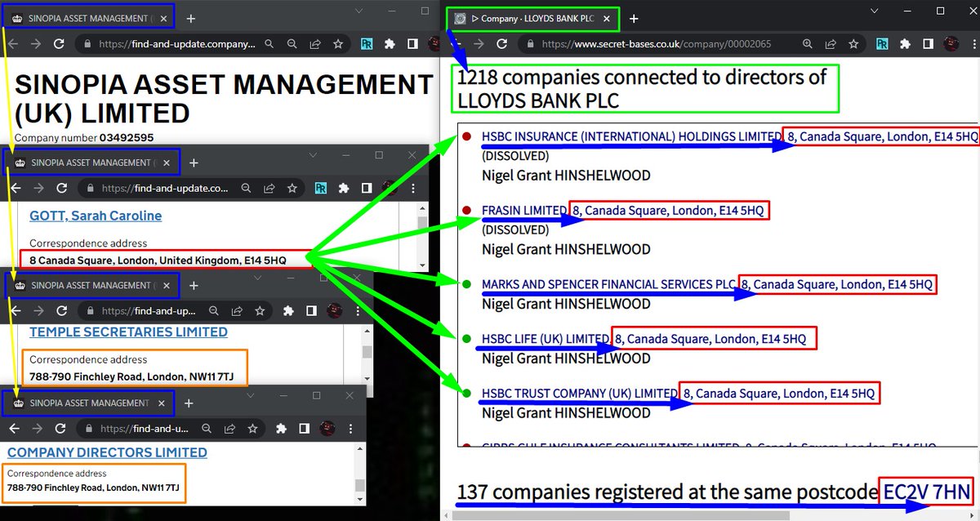Open a new tab in the Lloyds Bank window
This screenshot has width=980, height=521.
(634, 18)
